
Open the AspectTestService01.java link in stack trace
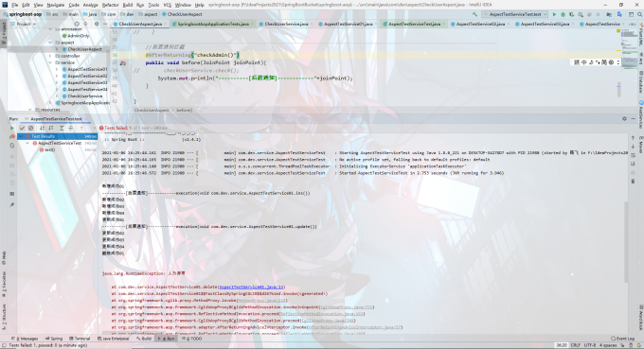pyautogui.click(x=252, y=288)
